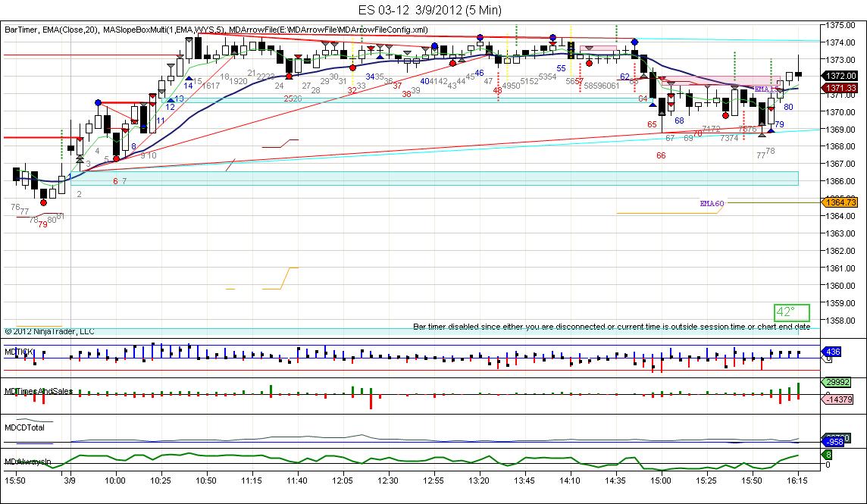Click the 1366.00 price axis label

point(841,181)
